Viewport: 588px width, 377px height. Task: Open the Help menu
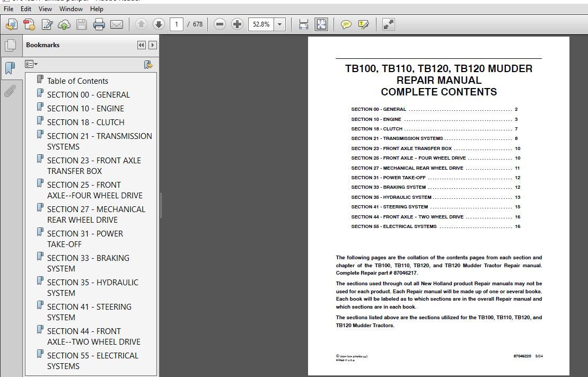coord(96,8)
